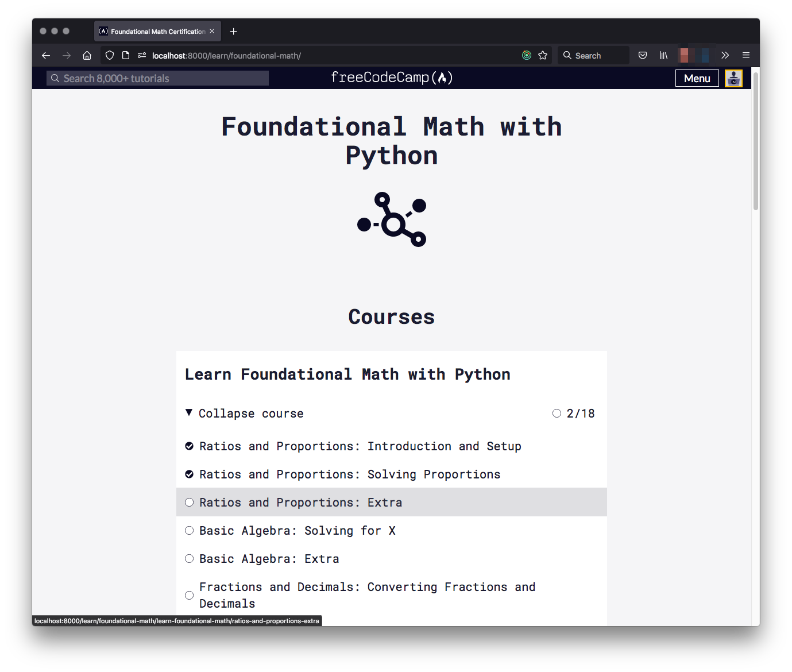The width and height of the screenshot is (792, 672).
Task: Open the Menu button on the site header
Action: [x=697, y=78]
